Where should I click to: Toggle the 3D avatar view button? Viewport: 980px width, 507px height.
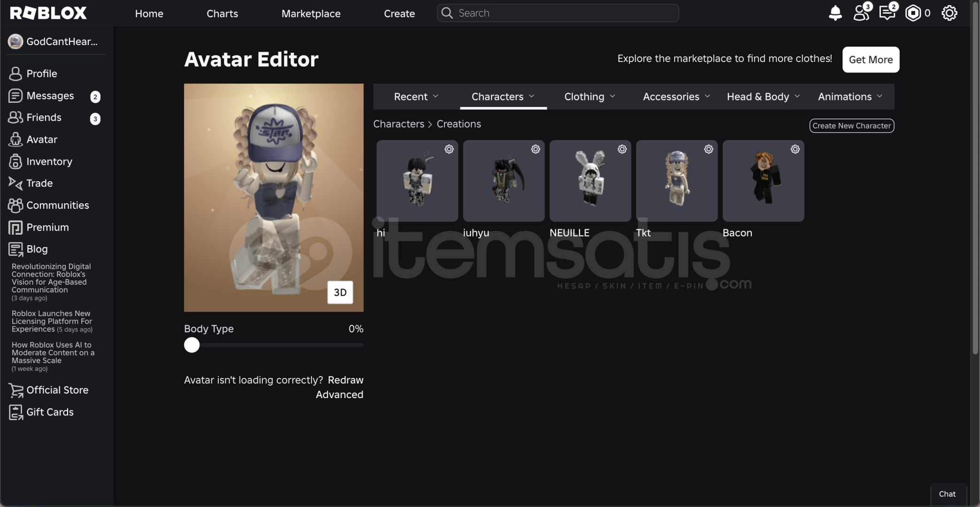coord(340,292)
